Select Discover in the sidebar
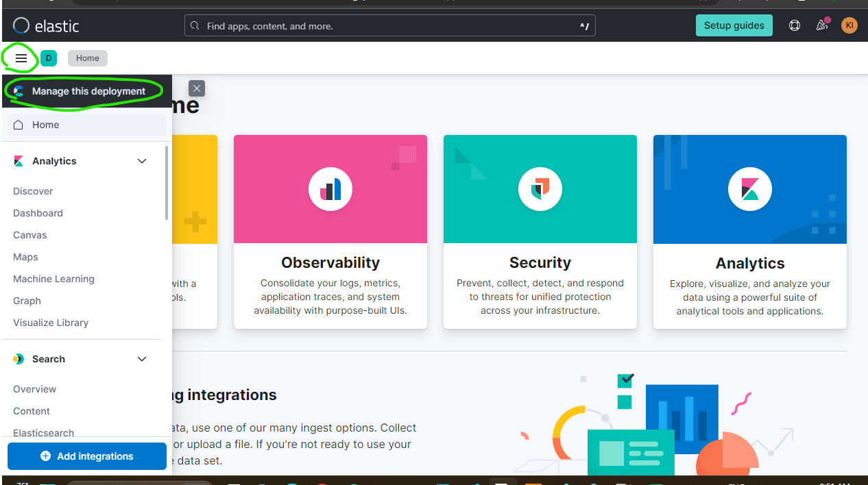868x485 pixels. (33, 191)
